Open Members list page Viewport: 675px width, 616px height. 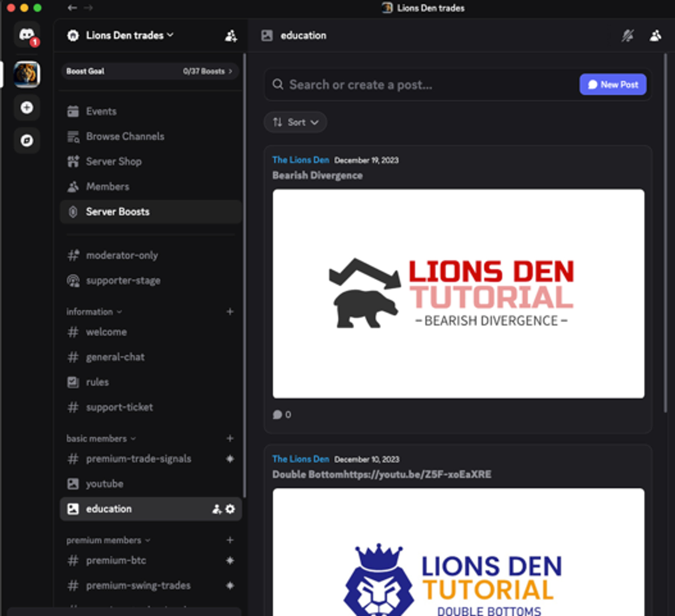point(151,187)
